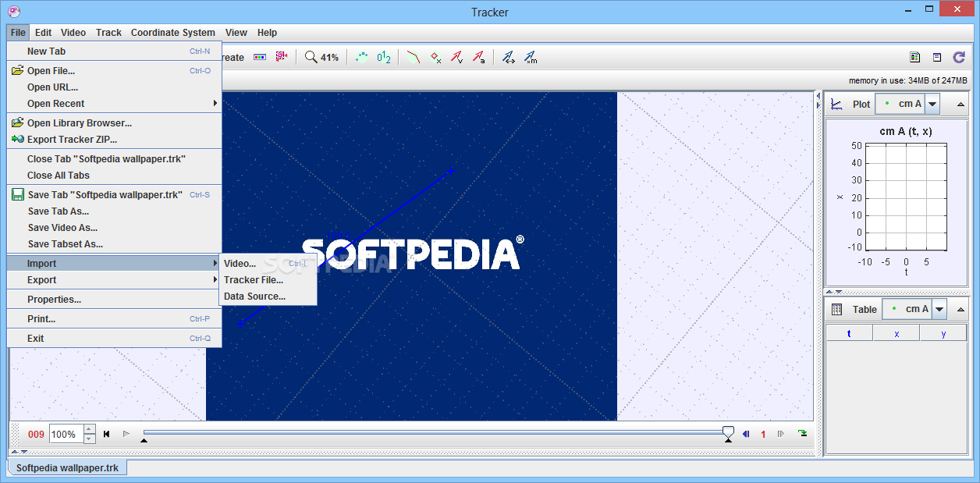Screen dimensions: 980x483
Task: Choose Import Data Source... item
Action: tap(268, 296)
